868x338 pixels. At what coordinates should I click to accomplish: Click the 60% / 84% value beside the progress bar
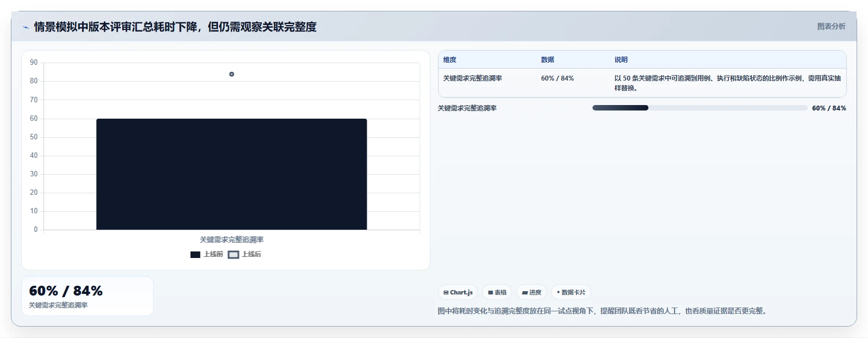pos(829,108)
